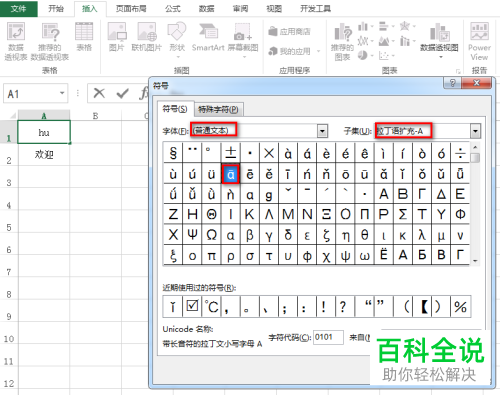Insert a pie chart from ribbon
The width and height of the screenshot is (500, 395).
[x=363, y=55]
